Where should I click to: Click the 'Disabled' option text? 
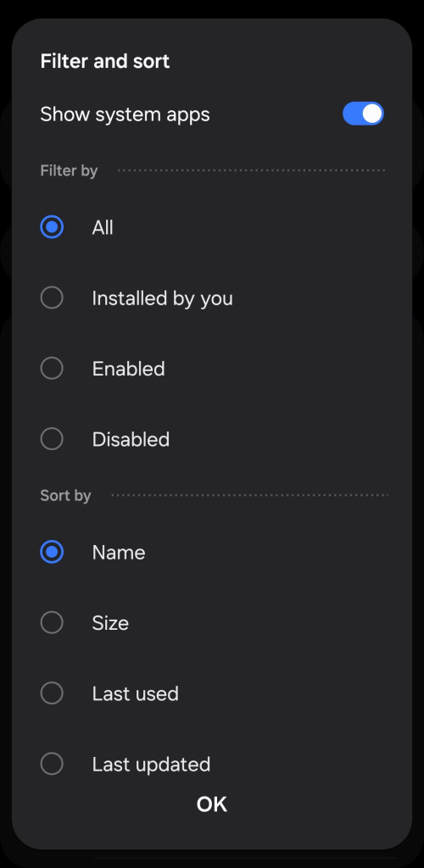pyautogui.click(x=131, y=440)
